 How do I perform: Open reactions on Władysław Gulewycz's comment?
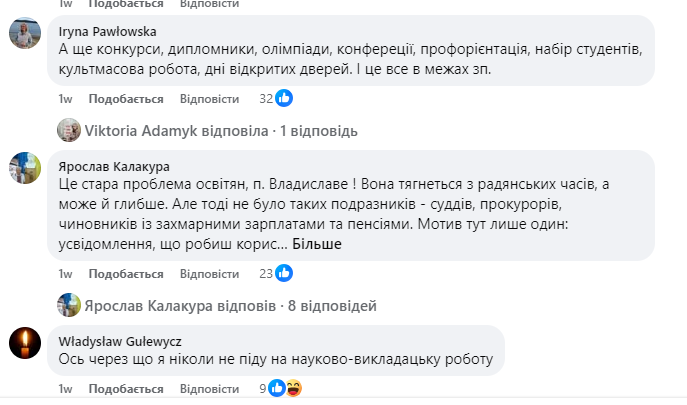(x=285, y=387)
